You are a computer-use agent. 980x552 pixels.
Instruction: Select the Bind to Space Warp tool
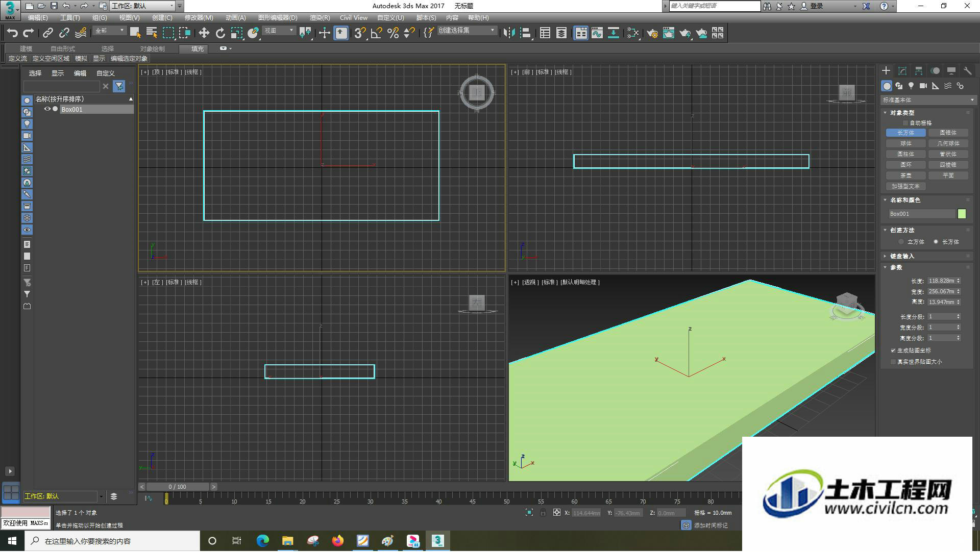pyautogui.click(x=81, y=33)
